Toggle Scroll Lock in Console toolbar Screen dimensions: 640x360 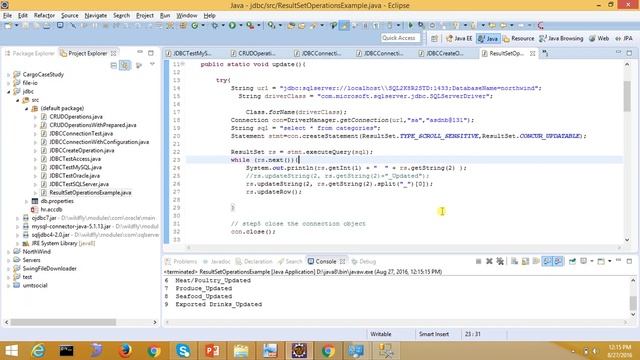pos(525,261)
